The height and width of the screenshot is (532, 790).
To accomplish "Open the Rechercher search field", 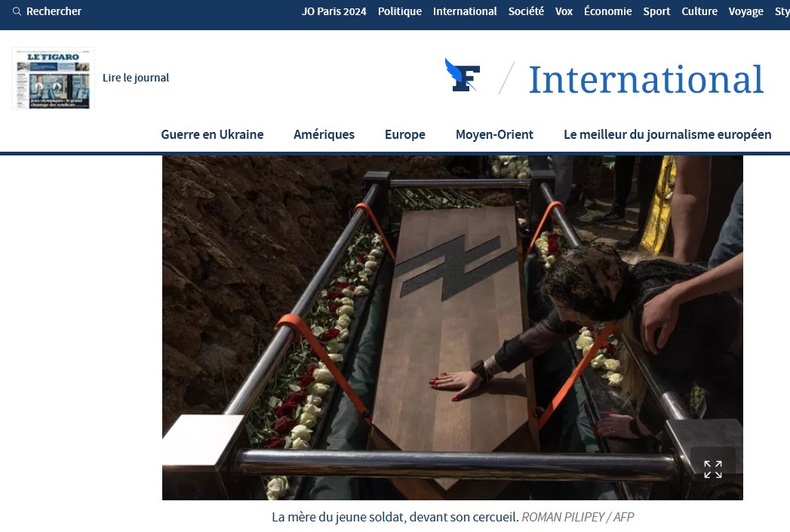I will point(47,11).
